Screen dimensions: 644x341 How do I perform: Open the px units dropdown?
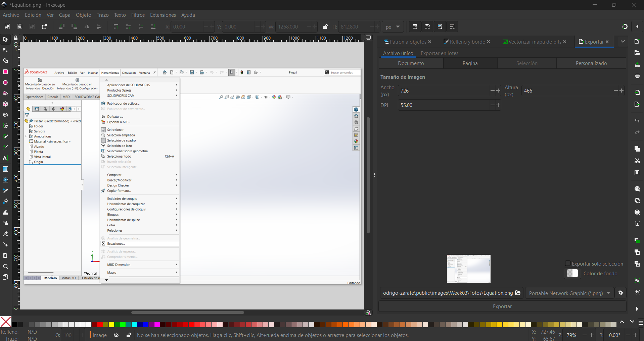click(x=393, y=27)
